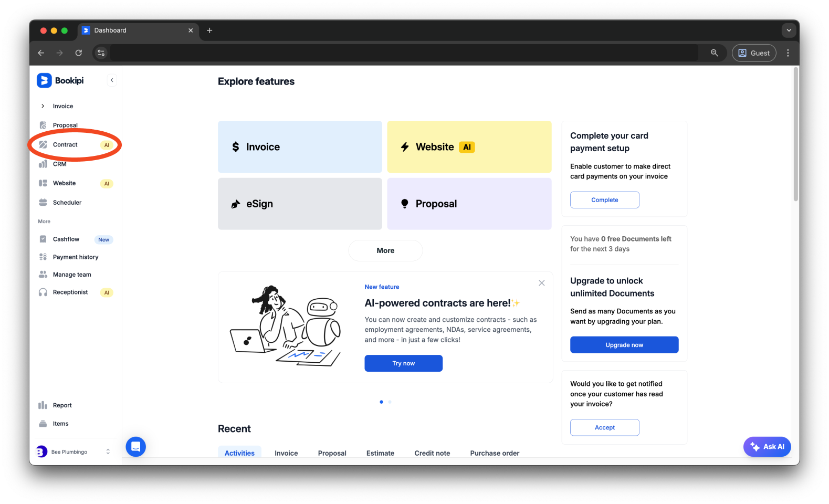This screenshot has height=504, width=829.
Task: Switch to the Estimate tab
Action: click(380, 453)
